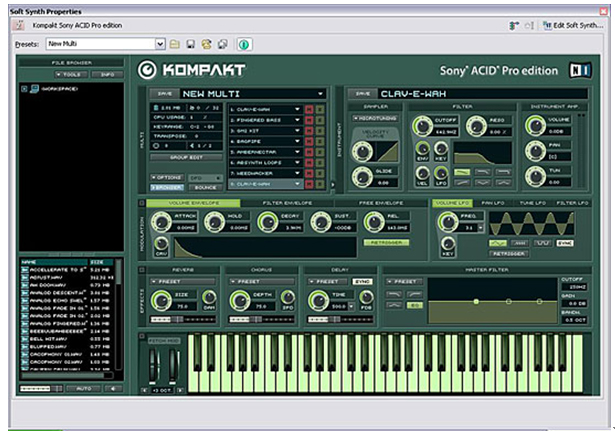This screenshot has width=615, height=435.
Task: Open the Presets combo box dropdown
Action: pyautogui.click(x=160, y=45)
